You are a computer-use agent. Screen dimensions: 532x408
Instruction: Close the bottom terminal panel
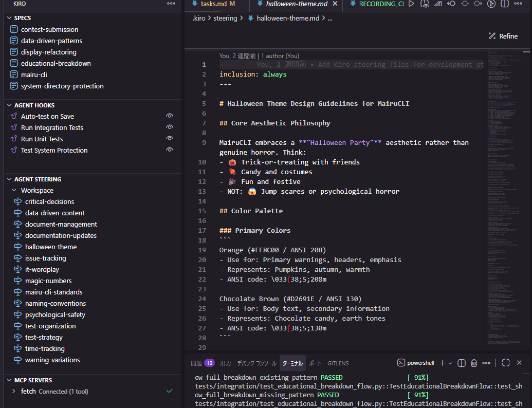[x=519, y=363]
